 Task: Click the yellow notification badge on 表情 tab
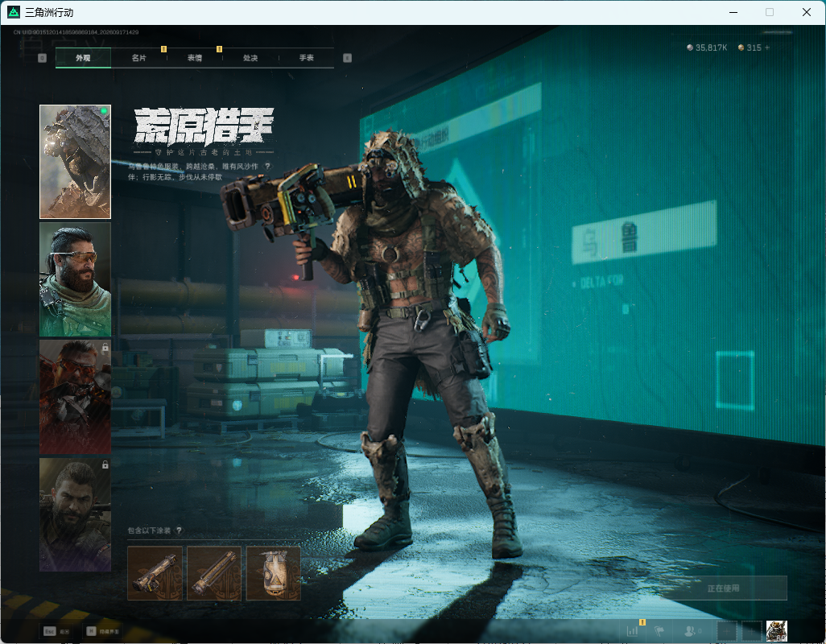click(x=220, y=49)
